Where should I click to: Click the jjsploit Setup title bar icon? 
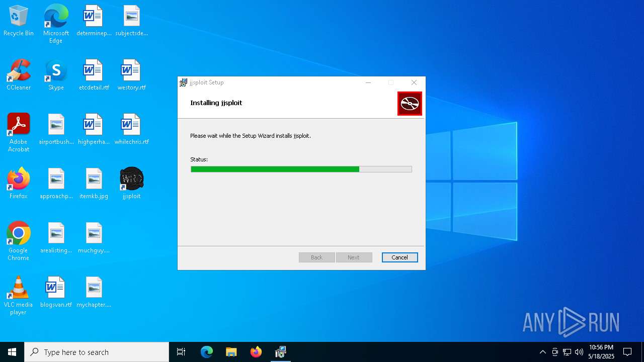[184, 82]
